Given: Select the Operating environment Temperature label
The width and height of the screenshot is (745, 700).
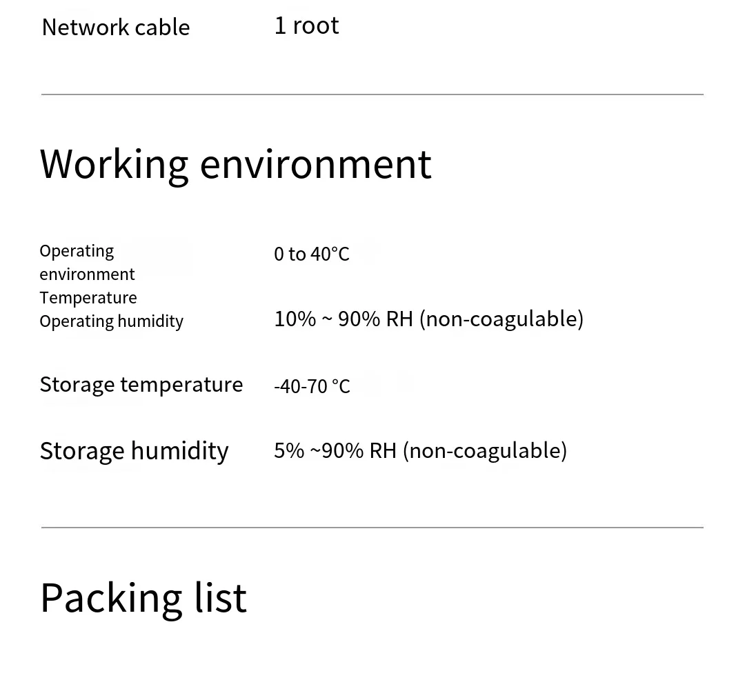Looking at the screenshot, I should (88, 274).
